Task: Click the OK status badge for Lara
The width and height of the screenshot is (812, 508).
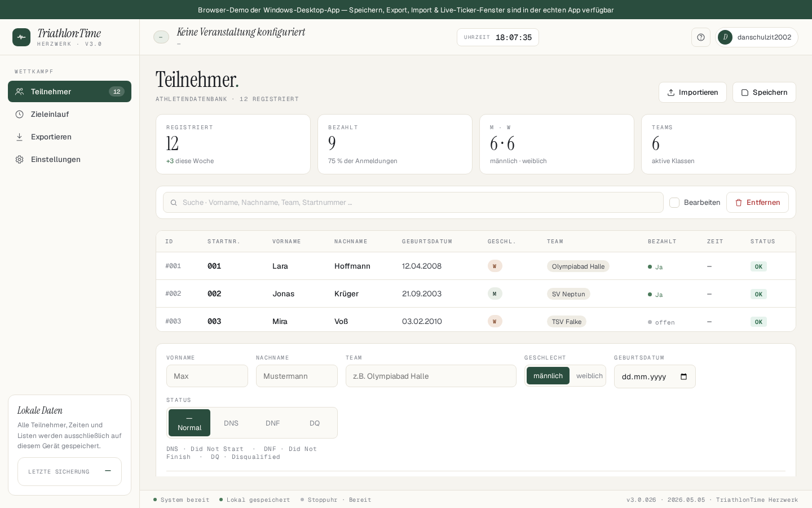Action: click(x=758, y=266)
